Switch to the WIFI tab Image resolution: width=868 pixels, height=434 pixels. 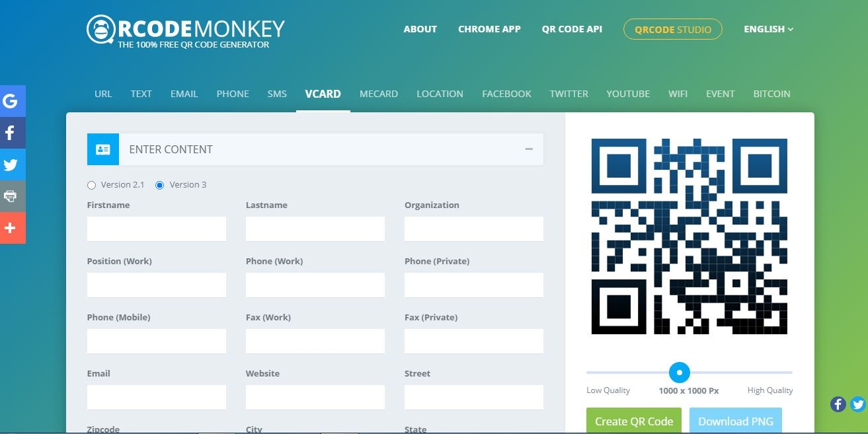678,94
